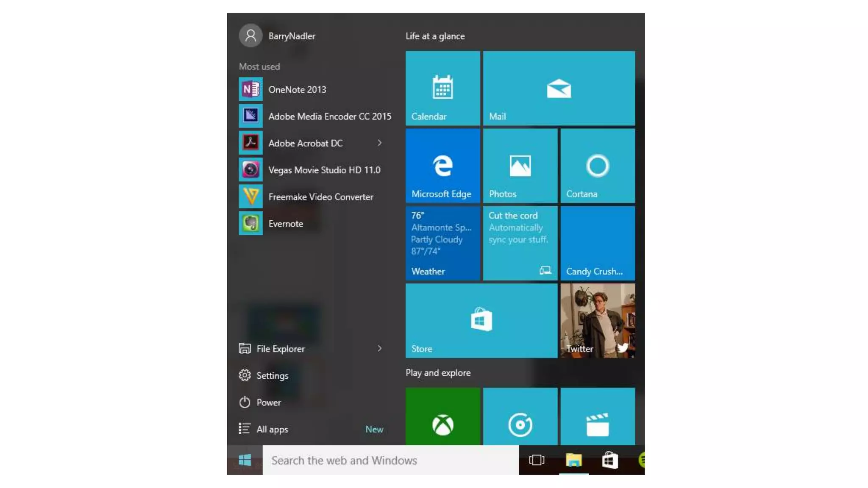Launch Microsoft Edge tile
This screenshot has height=488, width=868.
(x=442, y=166)
